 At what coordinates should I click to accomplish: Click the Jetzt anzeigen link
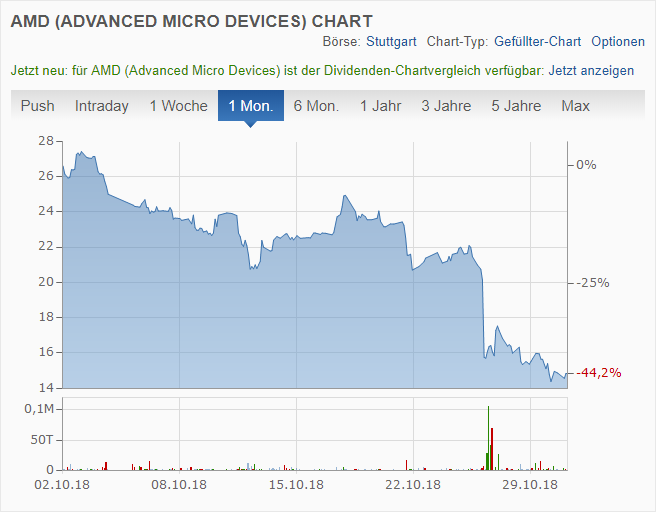(x=591, y=71)
